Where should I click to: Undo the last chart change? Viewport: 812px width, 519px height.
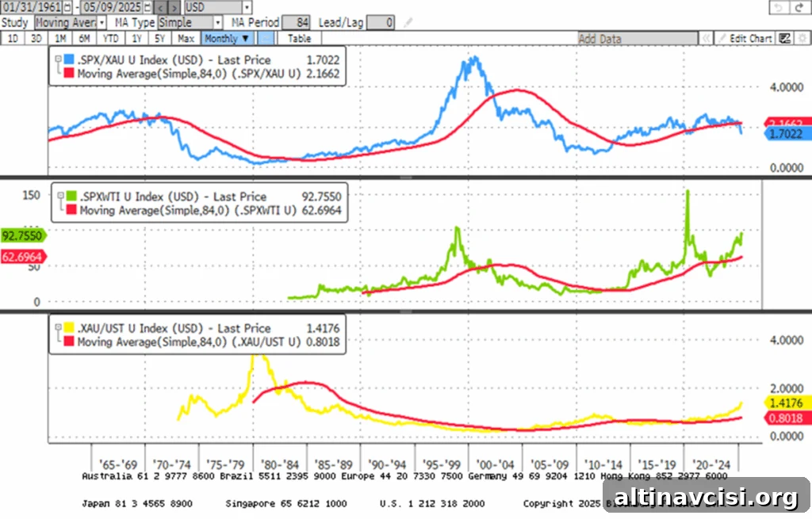tap(777, 7)
